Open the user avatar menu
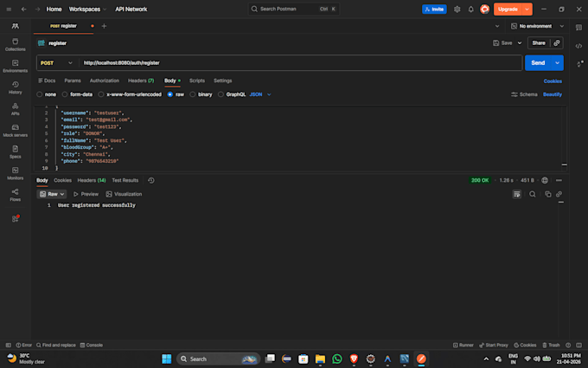The image size is (588, 368). click(x=484, y=9)
